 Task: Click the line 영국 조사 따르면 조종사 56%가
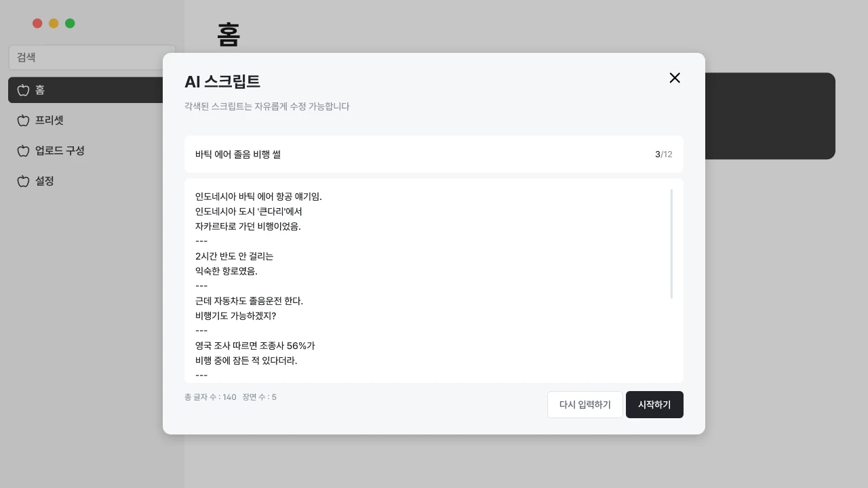(255, 346)
